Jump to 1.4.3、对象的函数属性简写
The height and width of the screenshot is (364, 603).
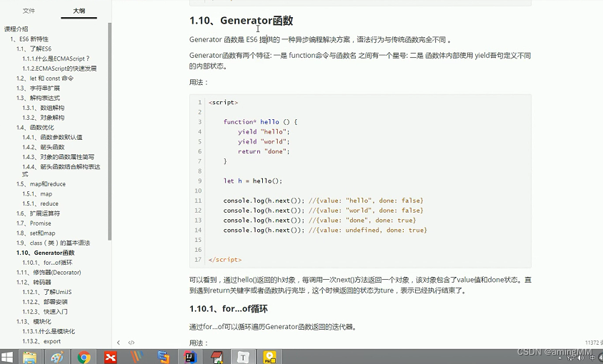pyautogui.click(x=58, y=157)
